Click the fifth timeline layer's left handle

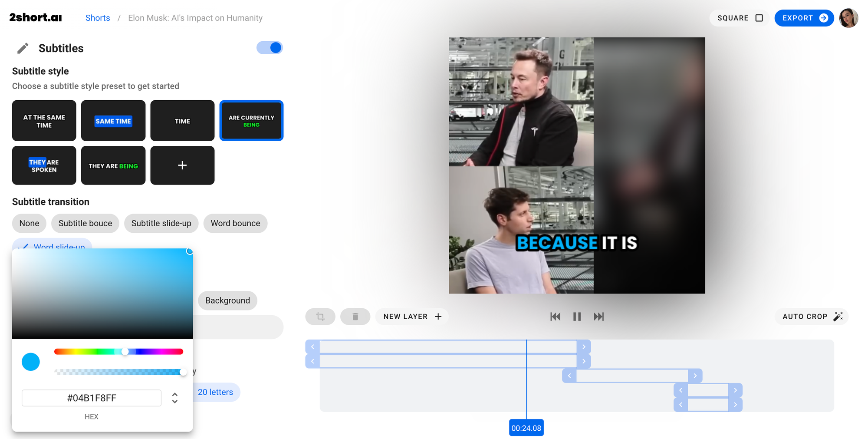click(681, 405)
